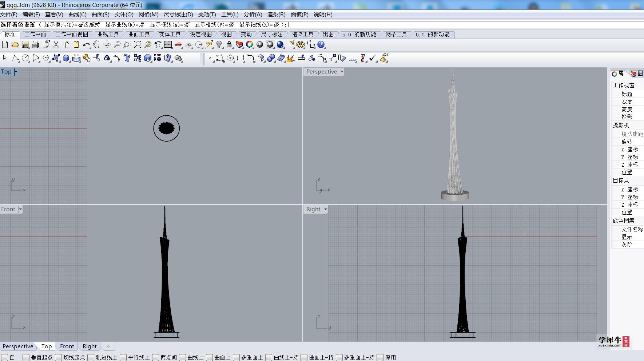
Task: Add a viewport tab with the plus button
Action: pos(108,346)
